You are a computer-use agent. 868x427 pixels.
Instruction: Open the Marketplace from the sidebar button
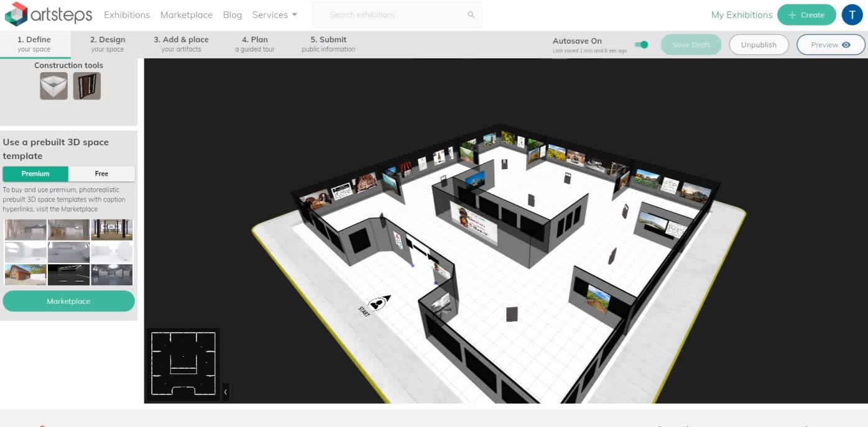click(x=68, y=301)
